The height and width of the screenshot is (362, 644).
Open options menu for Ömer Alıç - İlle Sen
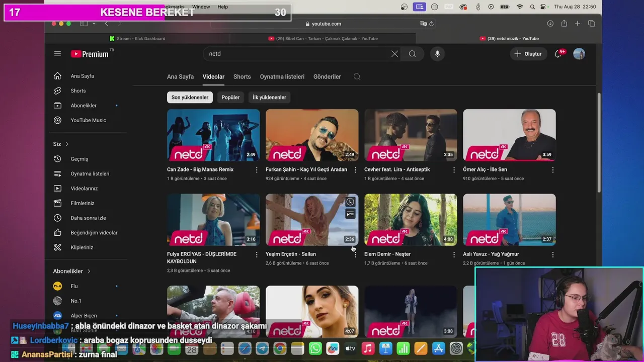point(552,170)
